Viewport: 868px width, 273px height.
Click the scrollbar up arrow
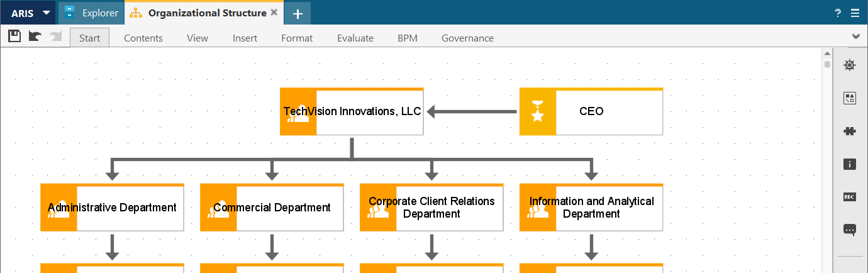[827, 53]
